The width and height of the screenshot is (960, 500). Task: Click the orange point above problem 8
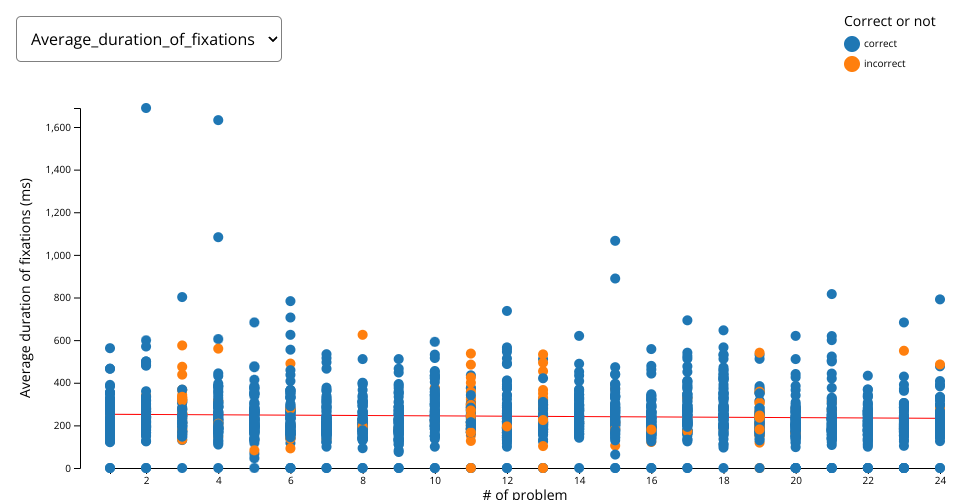pyautogui.click(x=363, y=335)
